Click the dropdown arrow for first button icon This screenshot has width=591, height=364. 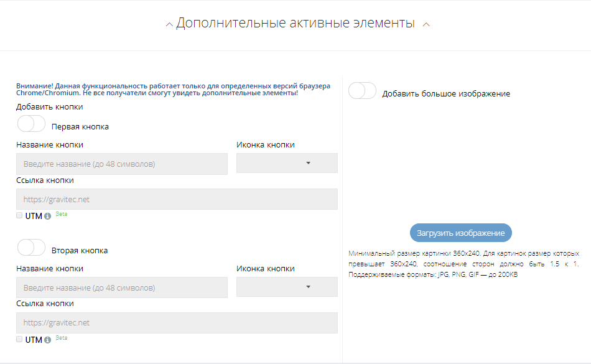click(x=309, y=163)
